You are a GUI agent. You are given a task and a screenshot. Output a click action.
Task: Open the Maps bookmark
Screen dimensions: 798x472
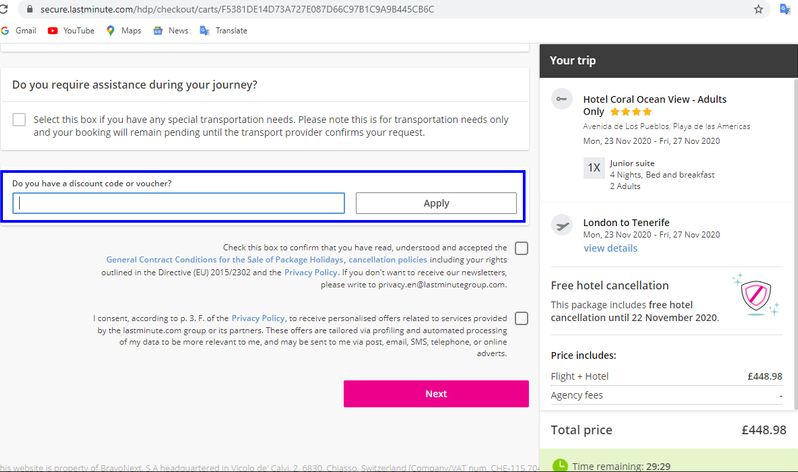(124, 31)
